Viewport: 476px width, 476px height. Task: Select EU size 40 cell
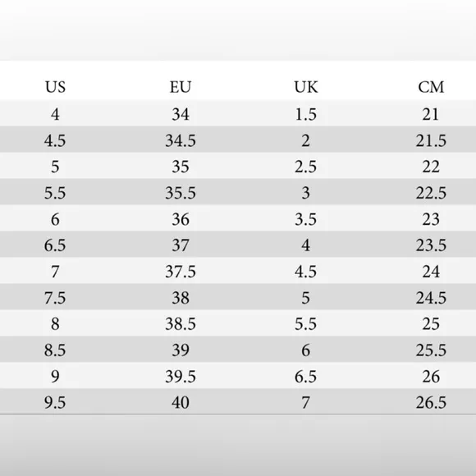coord(181,402)
